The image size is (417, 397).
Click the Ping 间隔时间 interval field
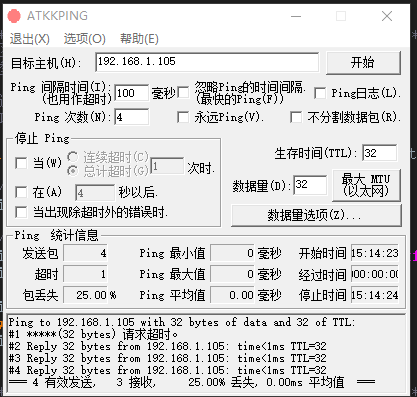pos(131,93)
